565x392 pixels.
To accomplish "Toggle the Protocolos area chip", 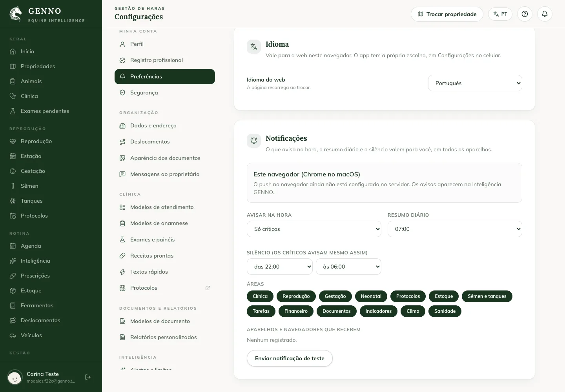I will coord(408,296).
